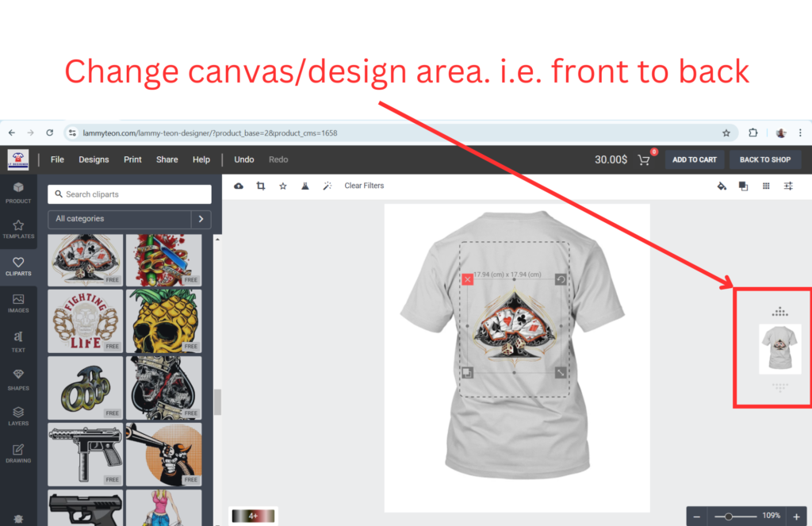Click the bug icon at sidebar bottom

click(x=18, y=519)
